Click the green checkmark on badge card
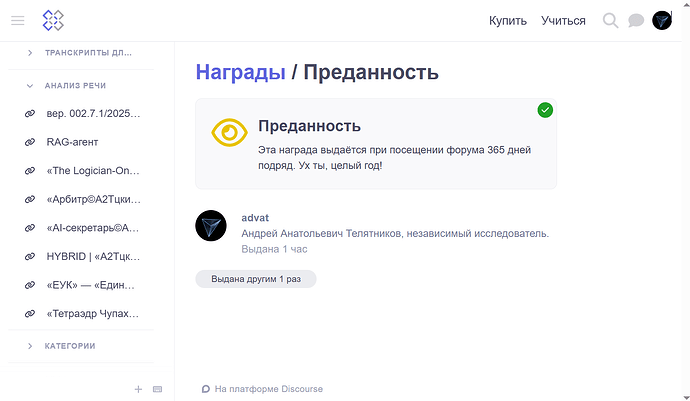Screen dimensions: 690x401 (x=545, y=110)
